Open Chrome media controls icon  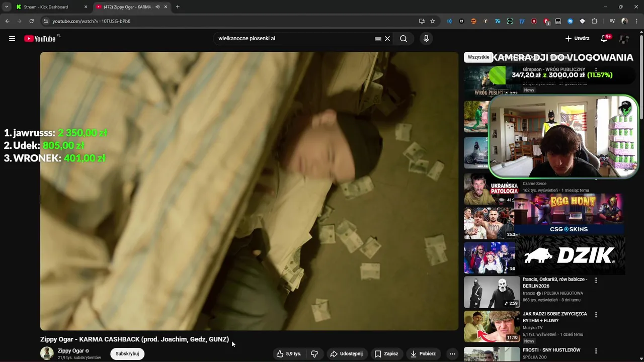pos(612,21)
